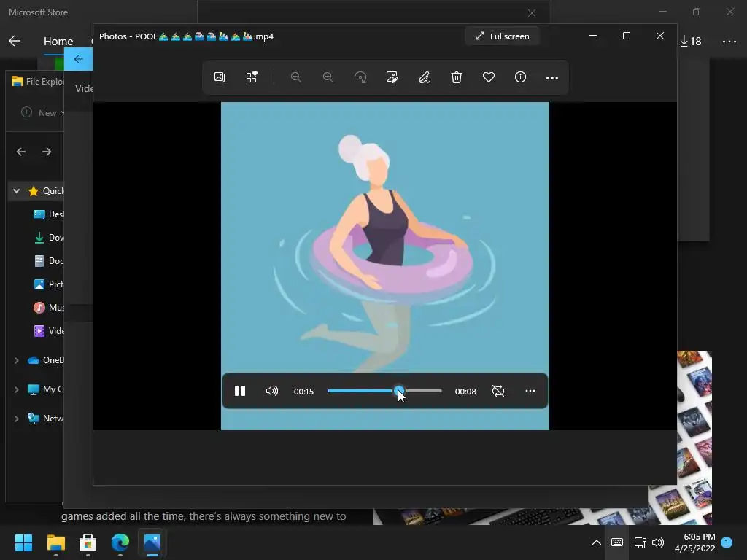Click the video seek slider handle
The height and width of the screenshot is (560, 747).
tap(399, 391)
